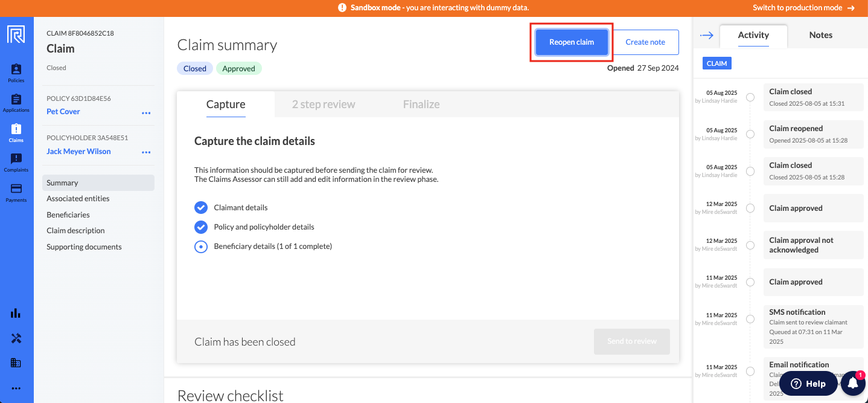The height and width of the screenshot is (403, 868).
Task: Click the Claimant details check circle
Action: (x=201, y=207)
